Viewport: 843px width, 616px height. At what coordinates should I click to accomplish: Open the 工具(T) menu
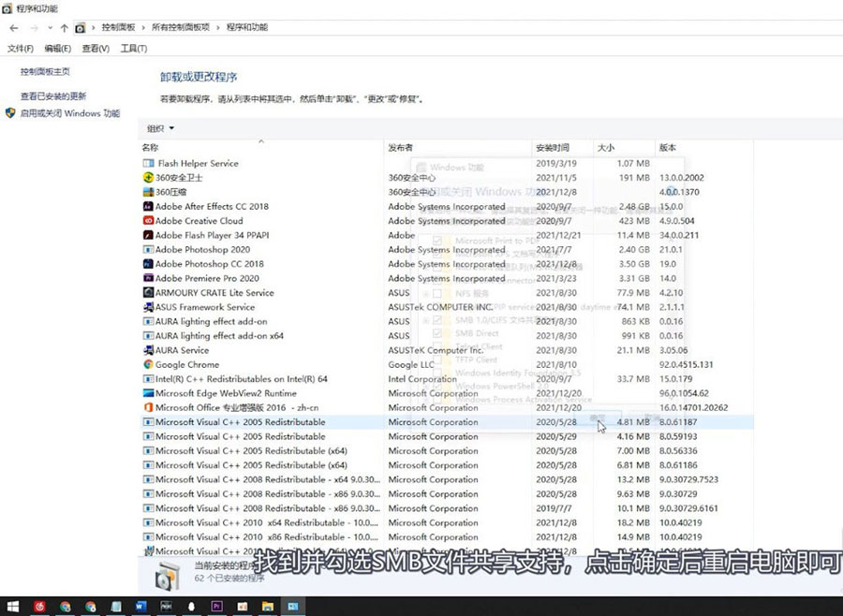tap(134, 49)
